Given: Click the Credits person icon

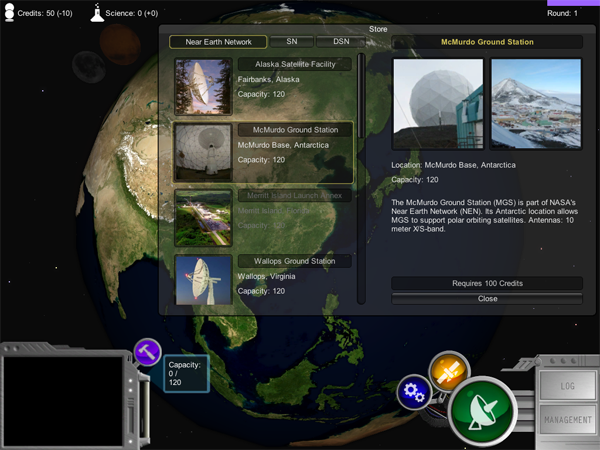Looking at the screenshot, I should click(9, 12).
